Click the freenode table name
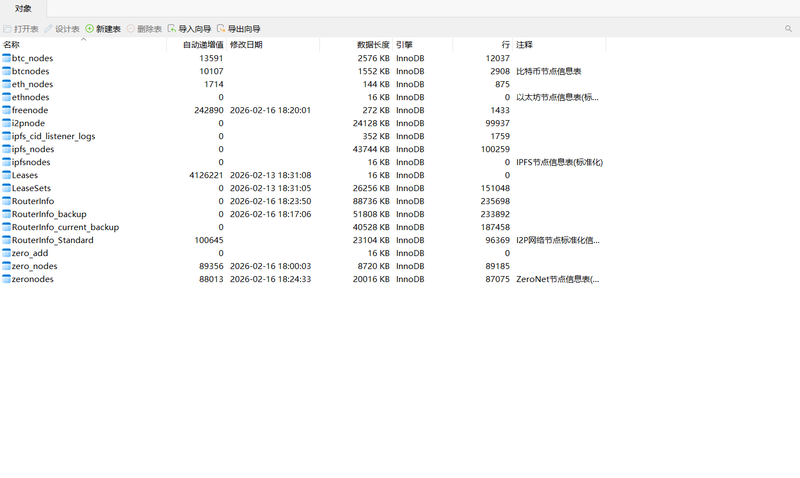The width and height of the screenshot is (800, 478). tap(30, 110)
